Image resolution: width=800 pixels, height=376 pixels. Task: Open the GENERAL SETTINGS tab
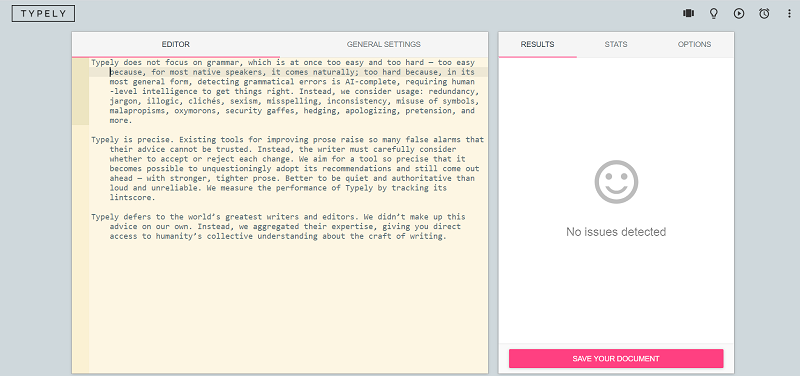[x=384, y=44]
